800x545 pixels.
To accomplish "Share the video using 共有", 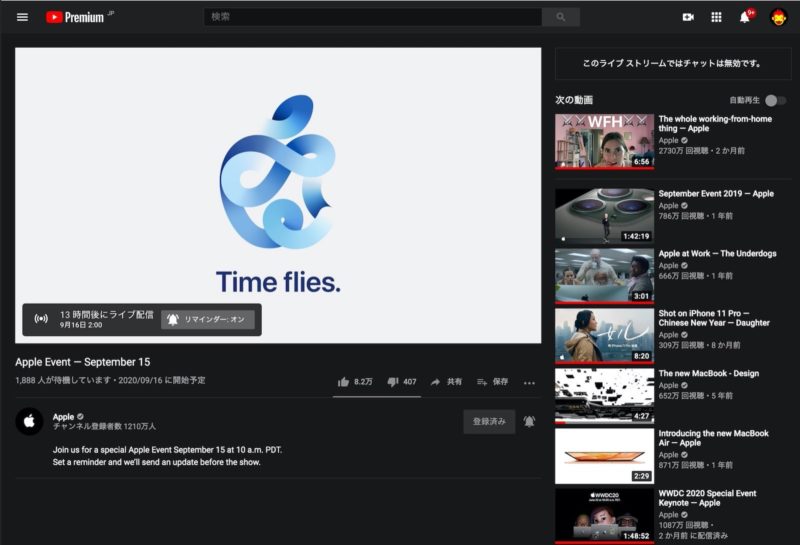I will [446, 382].
